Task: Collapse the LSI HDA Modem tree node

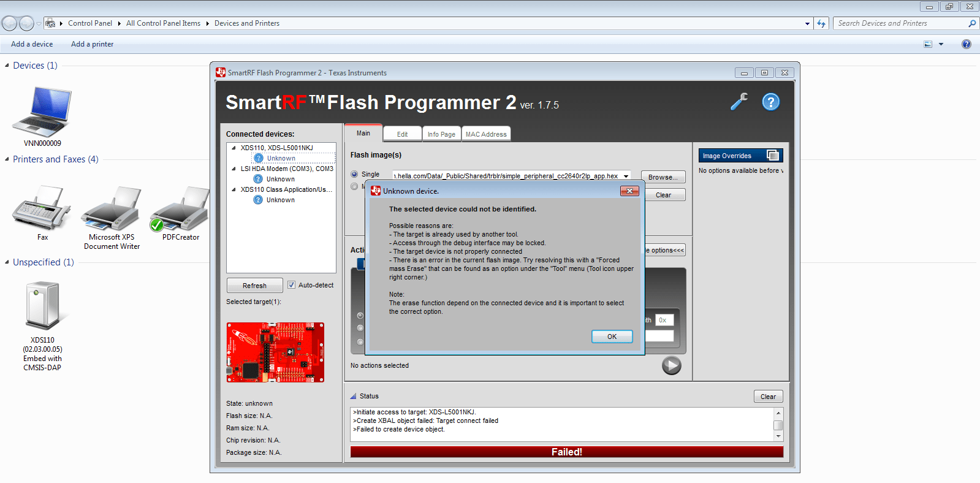Action: (234, 169)
